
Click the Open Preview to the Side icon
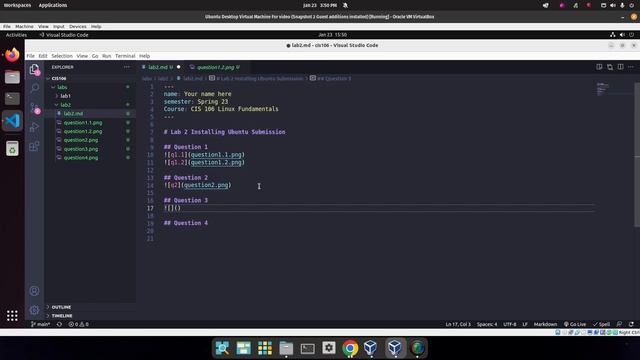pyautogui.click(x=599, y=67)
